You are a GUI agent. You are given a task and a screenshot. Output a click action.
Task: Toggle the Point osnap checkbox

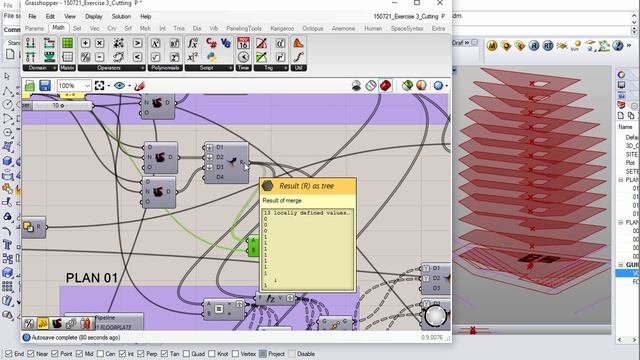[x=55, y=353]
